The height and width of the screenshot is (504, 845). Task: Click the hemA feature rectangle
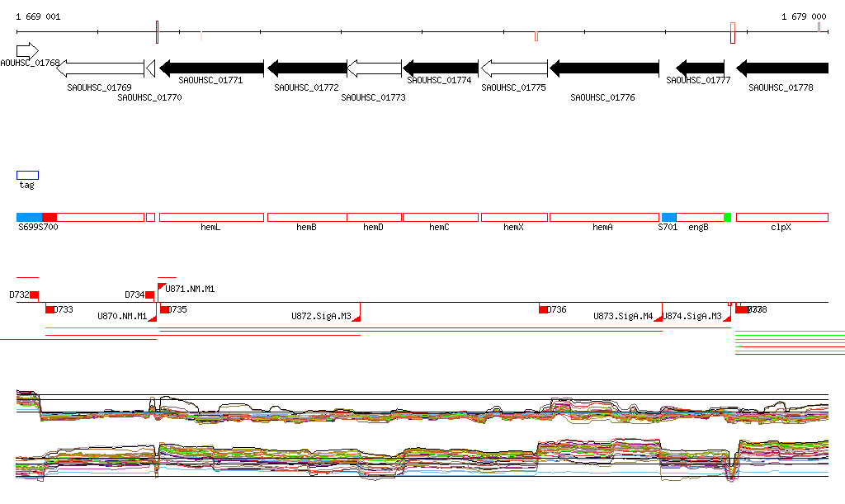[x=604, y=218]
